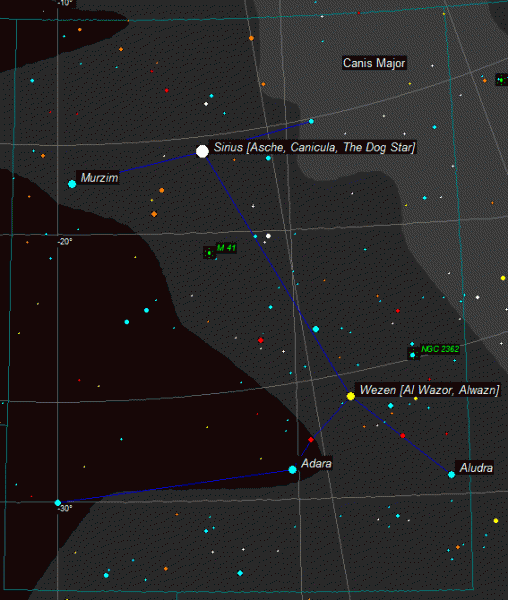This screenshot has width=508, height=600.
Task: Click the cyan star at the -30° line end
Action: 58,503
